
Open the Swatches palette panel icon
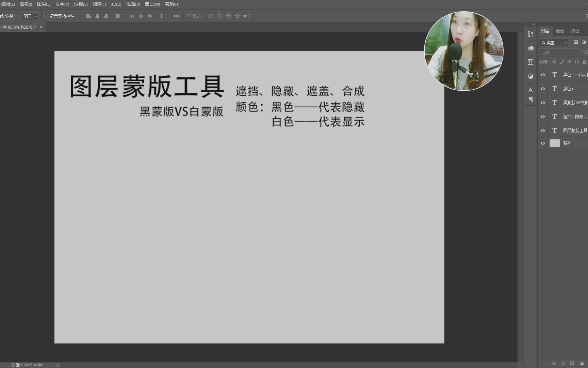[530, 48]
